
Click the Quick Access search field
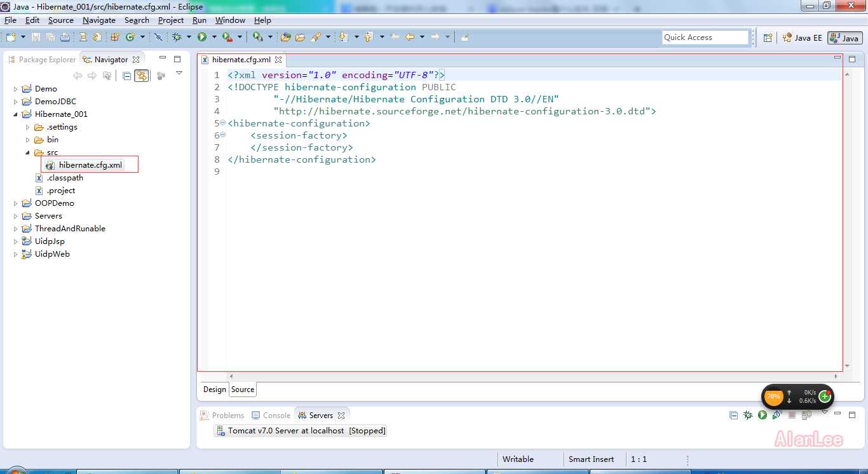pos(705,37)
